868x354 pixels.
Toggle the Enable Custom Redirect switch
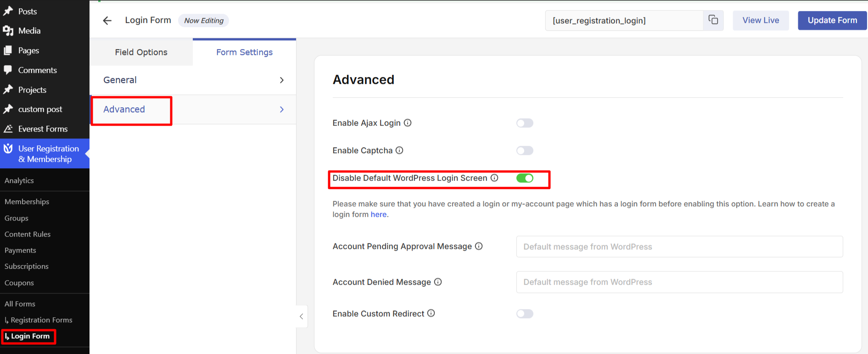525,314
